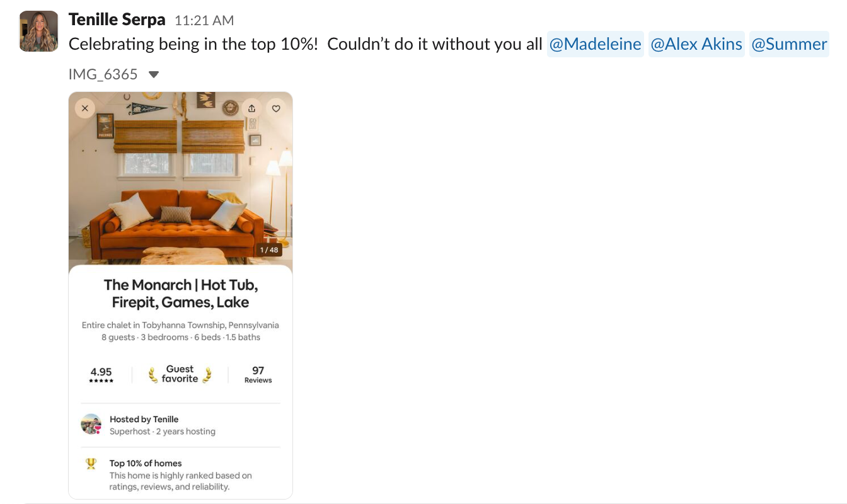Click the gold trophy icon
847x504 pixels.
tap(91, 464)
